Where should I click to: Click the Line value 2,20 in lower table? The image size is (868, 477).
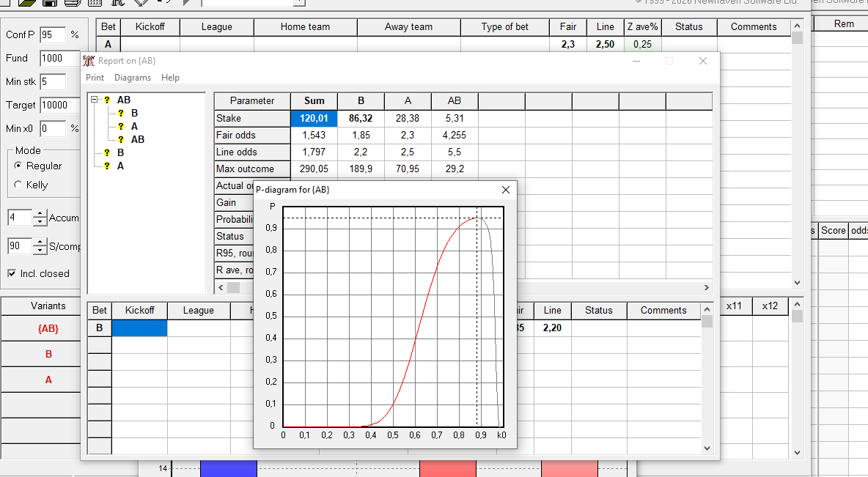click(553, 328)
